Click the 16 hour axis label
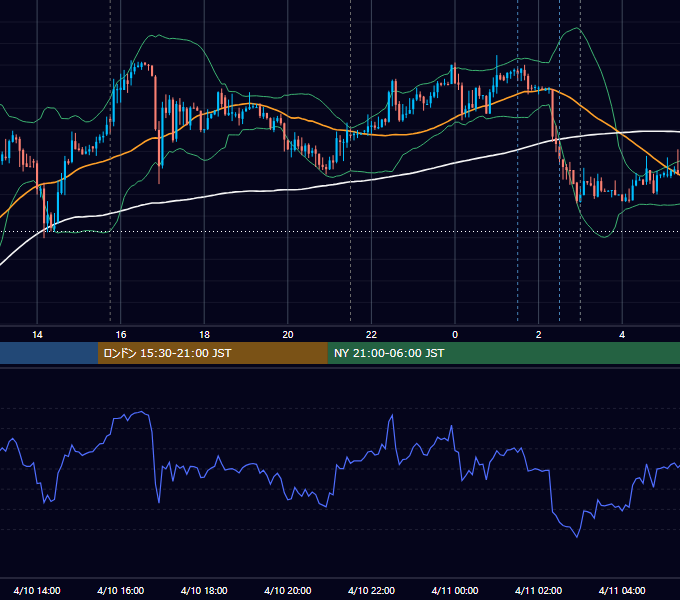 [121, 335]
